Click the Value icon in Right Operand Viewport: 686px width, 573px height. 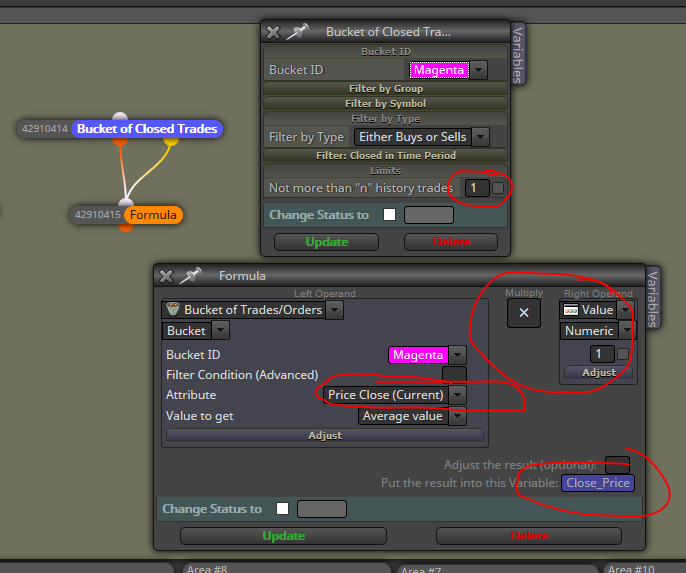(571, 310)
